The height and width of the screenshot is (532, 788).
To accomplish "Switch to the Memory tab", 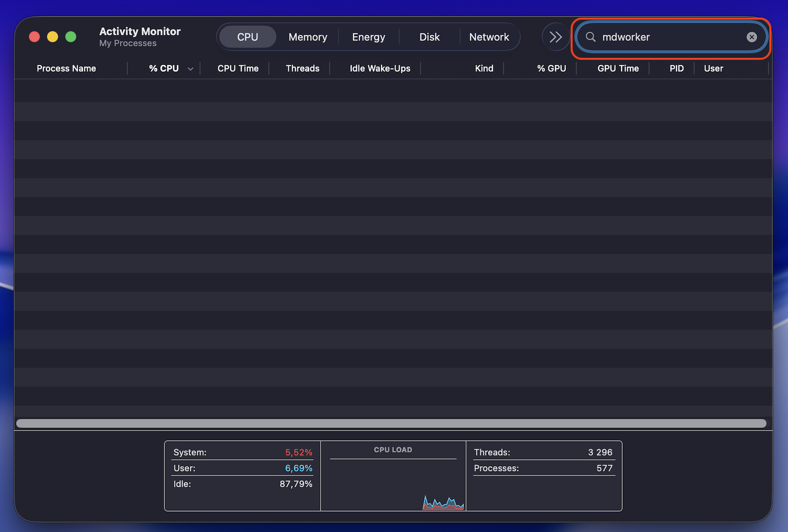I will click(308, 37).
